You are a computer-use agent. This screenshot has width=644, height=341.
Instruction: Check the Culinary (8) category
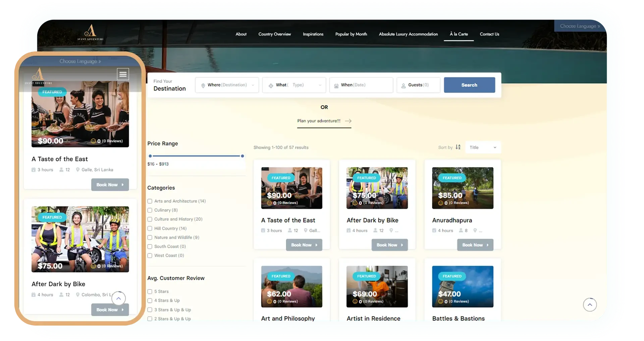(x=150, y=210)
